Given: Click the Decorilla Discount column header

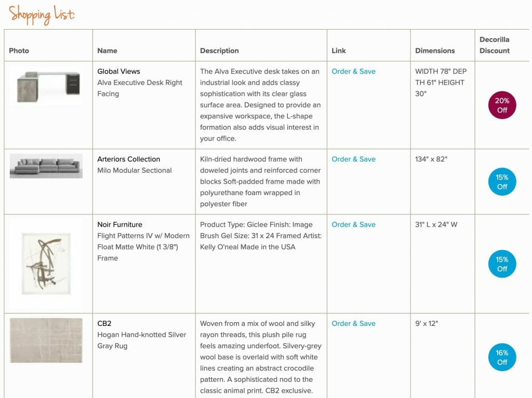Looking at the screenshot, I should click(x=495, y=45).
